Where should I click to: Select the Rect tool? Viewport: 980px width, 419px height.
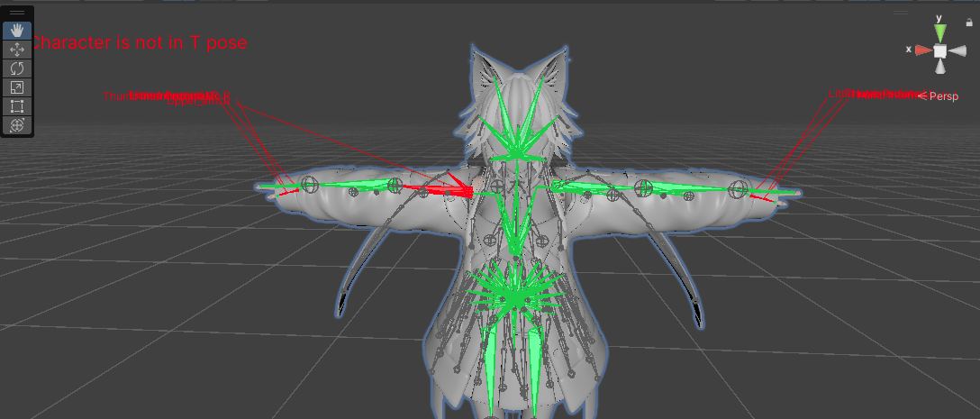tap(17, 106)
